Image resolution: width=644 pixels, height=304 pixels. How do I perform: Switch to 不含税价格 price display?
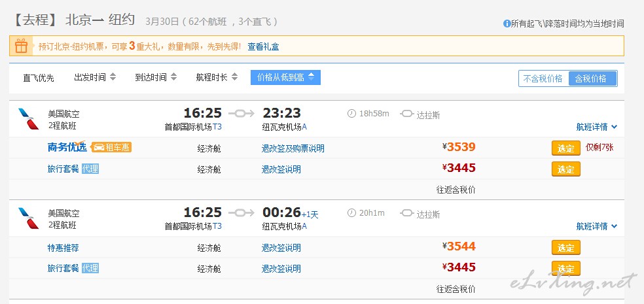point(543,78)
